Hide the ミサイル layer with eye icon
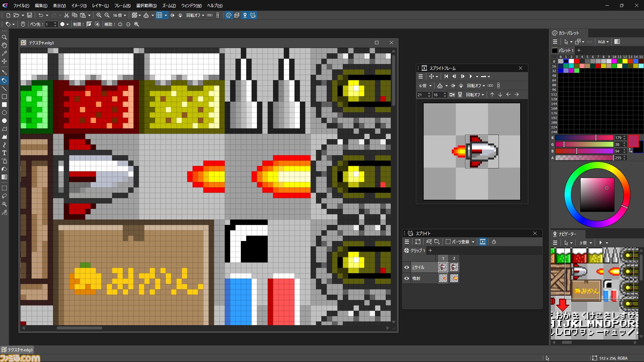Image resolution: width=644 pixels, height=362 pixels. click(407, 267)
